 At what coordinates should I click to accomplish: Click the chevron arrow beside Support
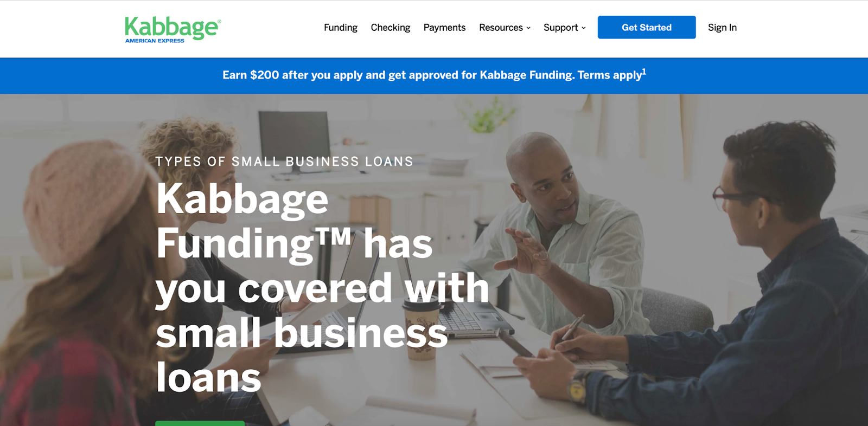coord(584,28)
